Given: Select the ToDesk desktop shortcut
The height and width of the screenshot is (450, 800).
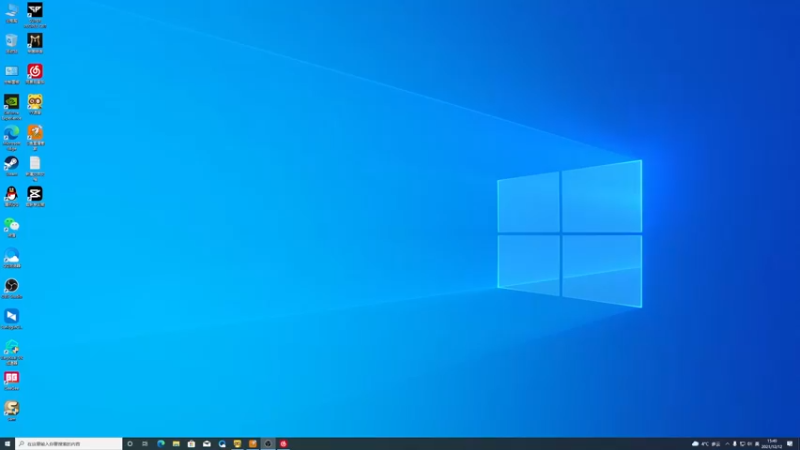Looking at the screenshot, I should (x=12, y=319).
